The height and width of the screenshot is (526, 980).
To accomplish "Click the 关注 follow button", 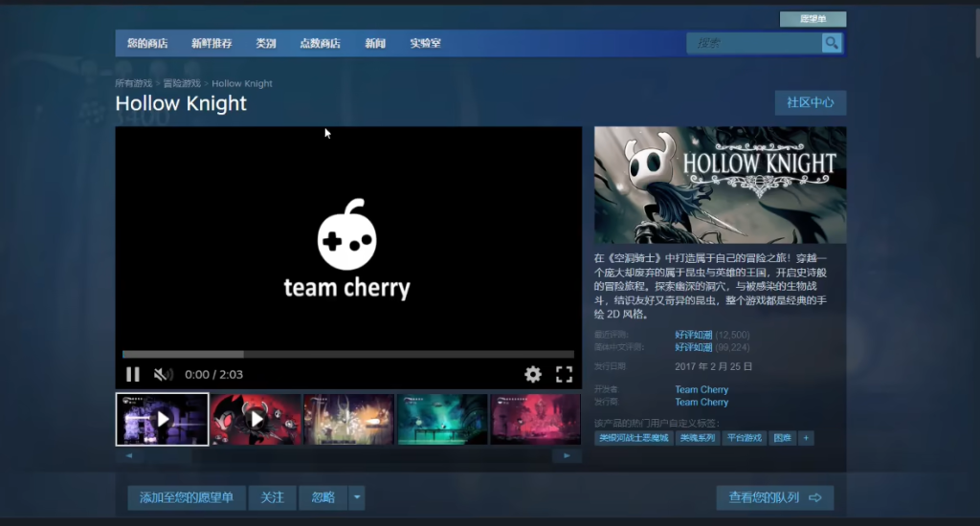I will [x=272, y=497].
